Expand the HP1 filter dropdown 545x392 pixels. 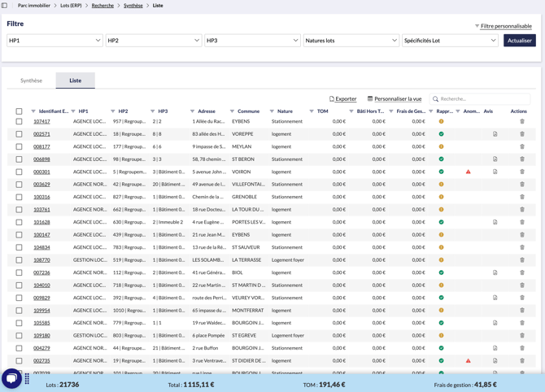tap(54, 41)
